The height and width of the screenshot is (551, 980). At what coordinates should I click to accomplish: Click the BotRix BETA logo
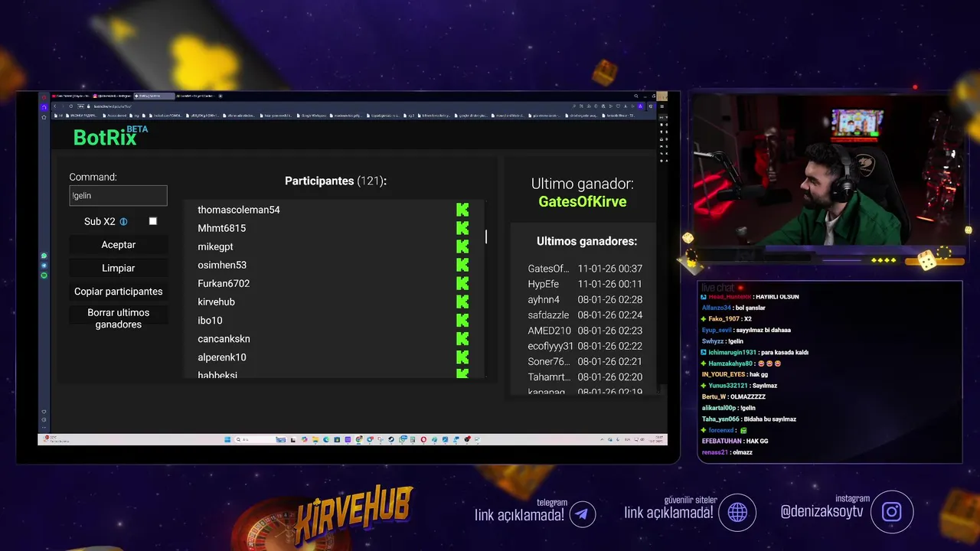[x=110, y=135]
